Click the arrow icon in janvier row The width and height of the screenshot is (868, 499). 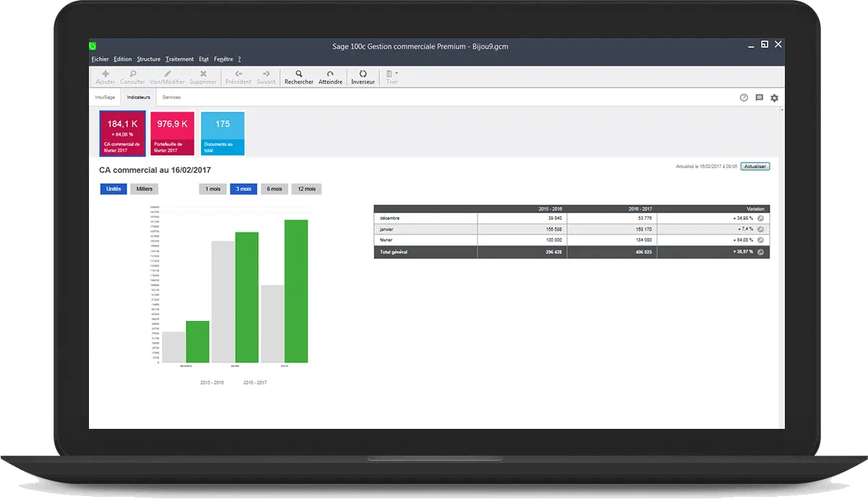point(761,229)
